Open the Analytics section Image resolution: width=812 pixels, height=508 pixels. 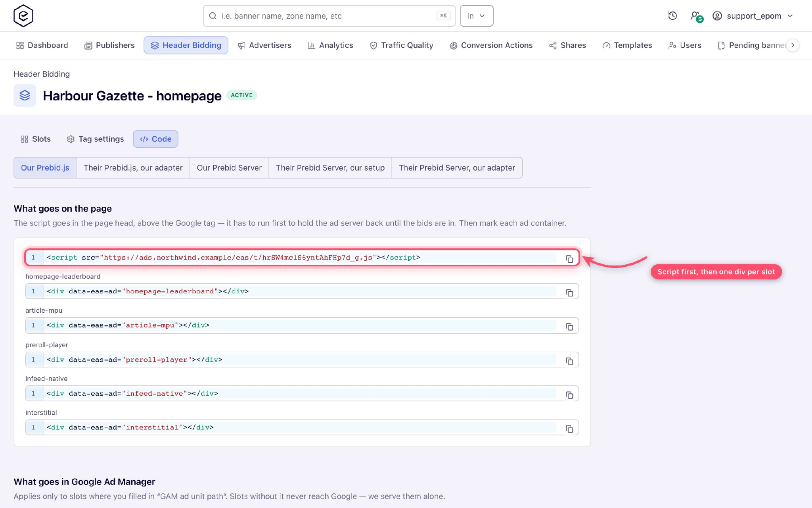330,45
